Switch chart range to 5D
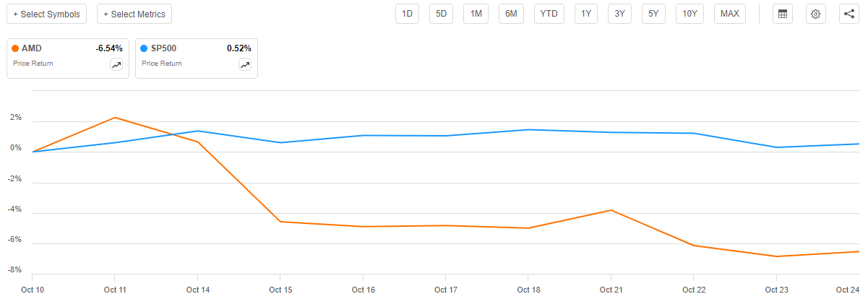Screen dimensions: 868x307 (x=441, y=14)
